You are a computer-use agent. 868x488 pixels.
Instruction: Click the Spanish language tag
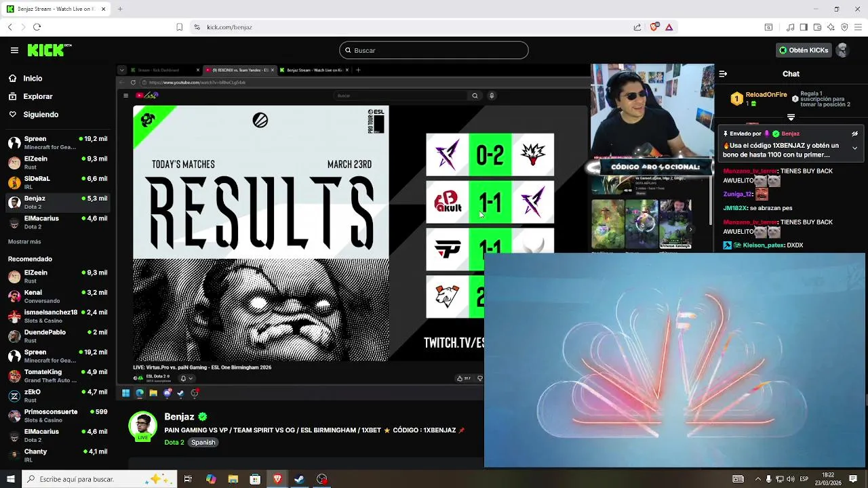tap(203, 443)
